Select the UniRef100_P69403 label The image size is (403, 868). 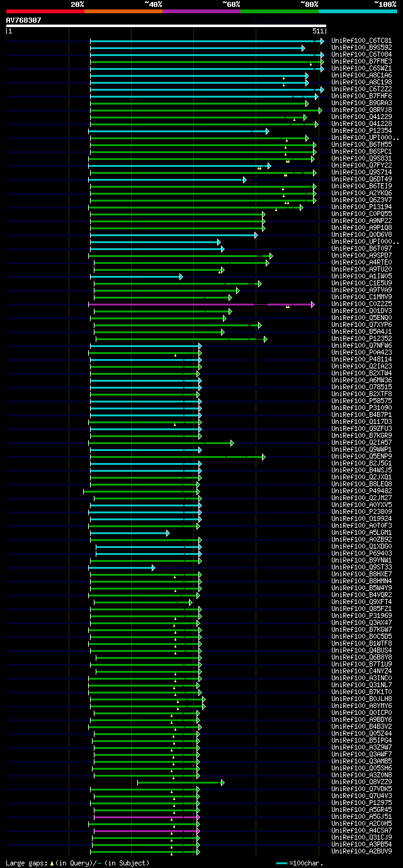[361, 554]
